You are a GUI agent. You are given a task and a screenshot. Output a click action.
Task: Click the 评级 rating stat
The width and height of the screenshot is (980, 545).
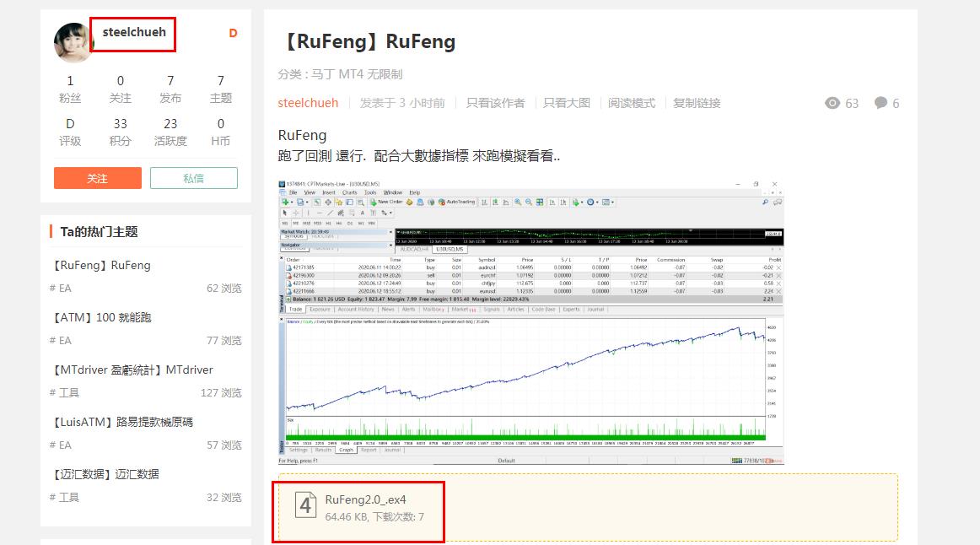(x=70, y=132)
